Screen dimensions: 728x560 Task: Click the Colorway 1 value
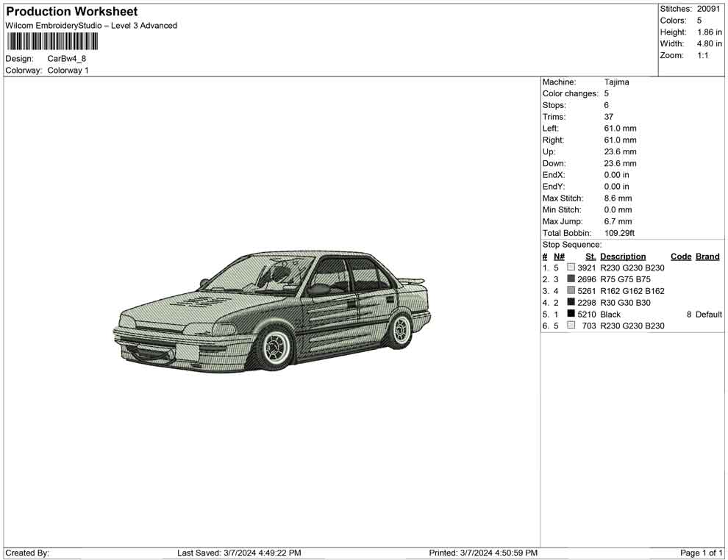click(68, 71)
